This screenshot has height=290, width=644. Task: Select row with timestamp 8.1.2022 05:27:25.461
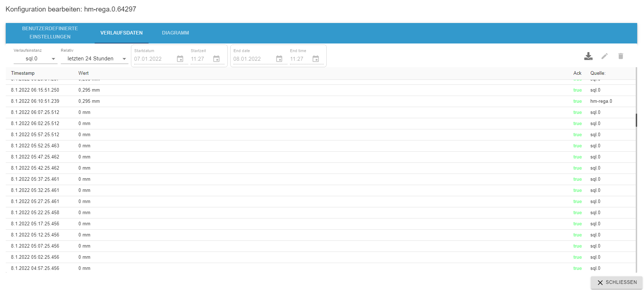coord(321,202)
